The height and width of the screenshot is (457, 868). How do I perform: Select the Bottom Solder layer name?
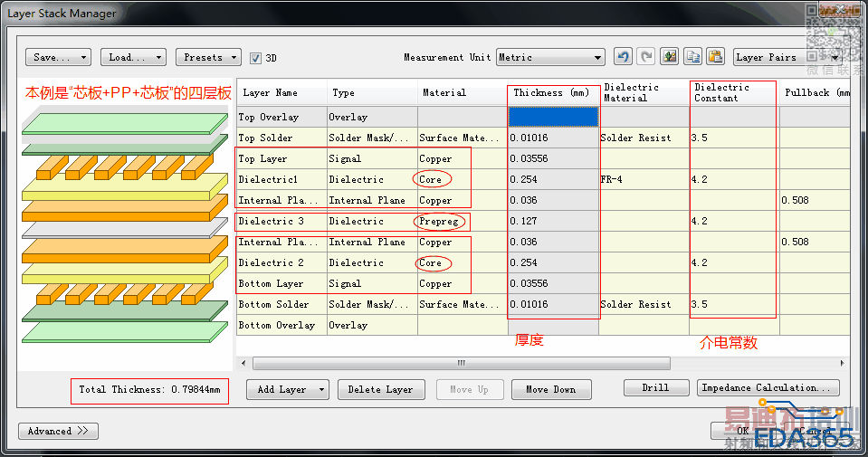(281, 304)
